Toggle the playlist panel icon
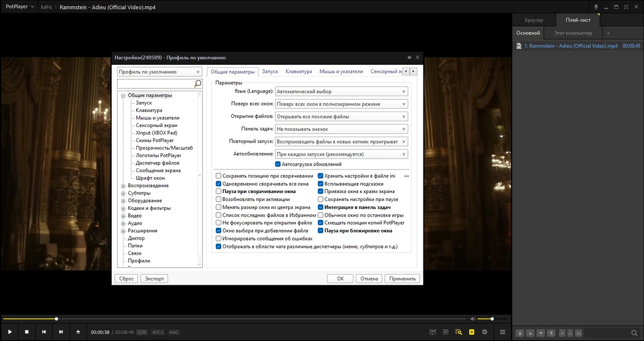Viewport: 644px width, 341px height. coord(472,332)
